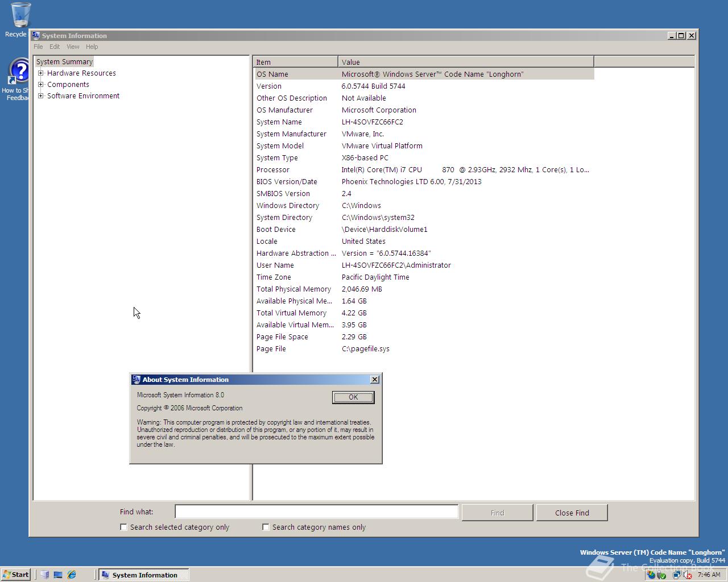Minimize the System Information window
This screenshot has height=582, width=728.
point(672,35)
